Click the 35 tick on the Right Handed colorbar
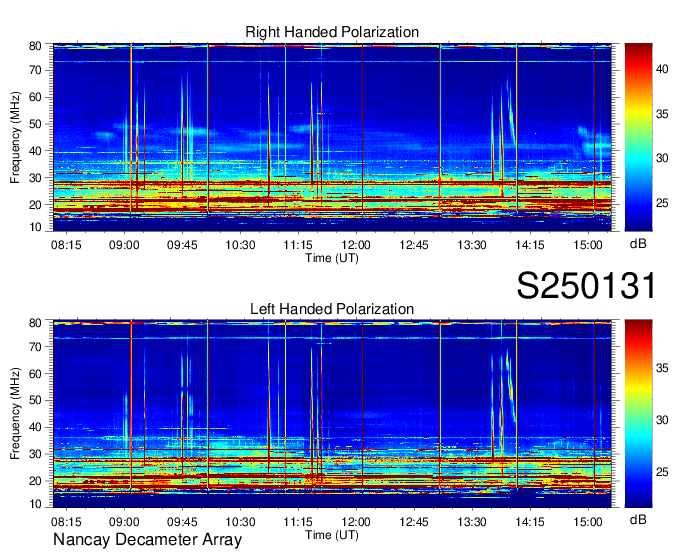 point(662,114)
